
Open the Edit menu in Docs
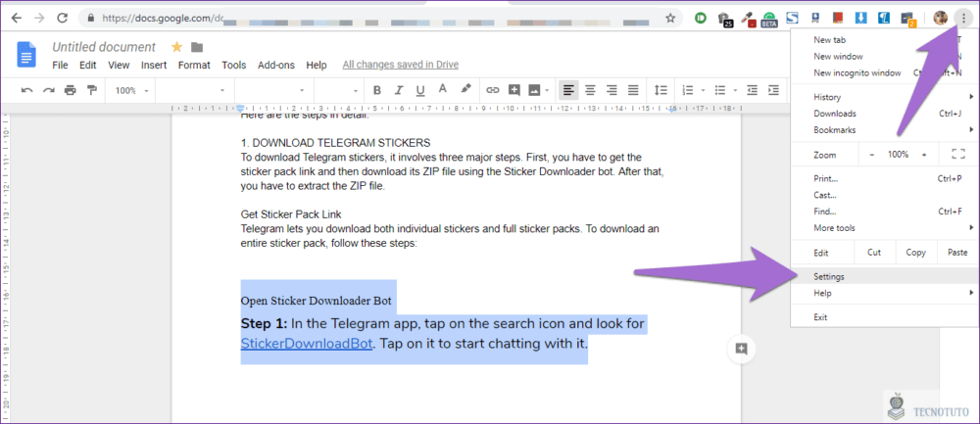pyautogui.click(x=87, y=65)
